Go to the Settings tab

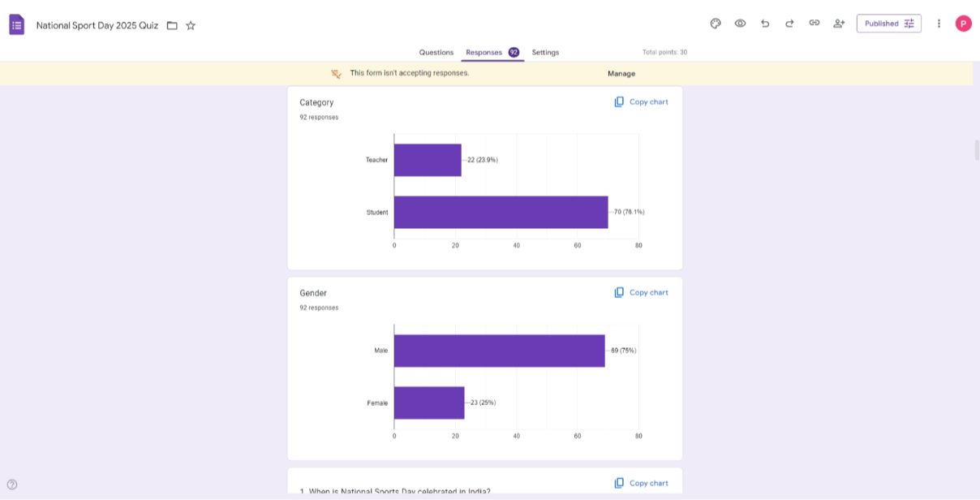[545, 52]
